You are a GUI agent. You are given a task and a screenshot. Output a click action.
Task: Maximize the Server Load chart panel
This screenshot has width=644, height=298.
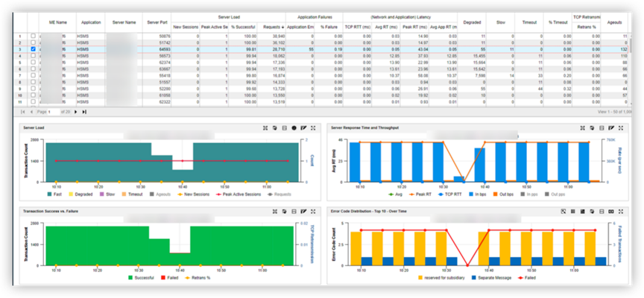(313, 128)
